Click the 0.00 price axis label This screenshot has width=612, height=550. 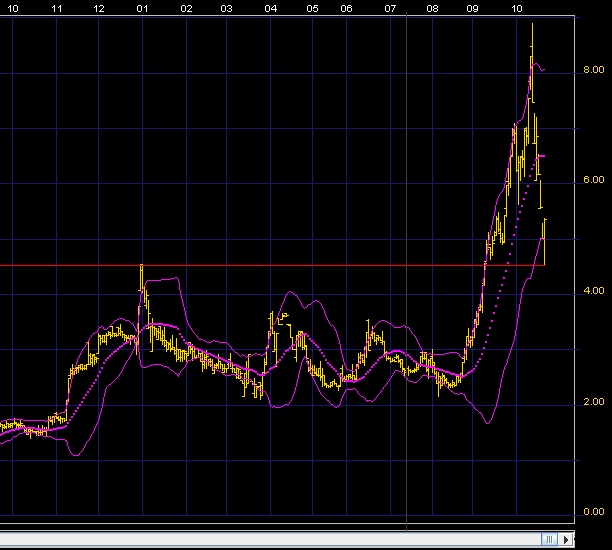(x=594, y=511)
